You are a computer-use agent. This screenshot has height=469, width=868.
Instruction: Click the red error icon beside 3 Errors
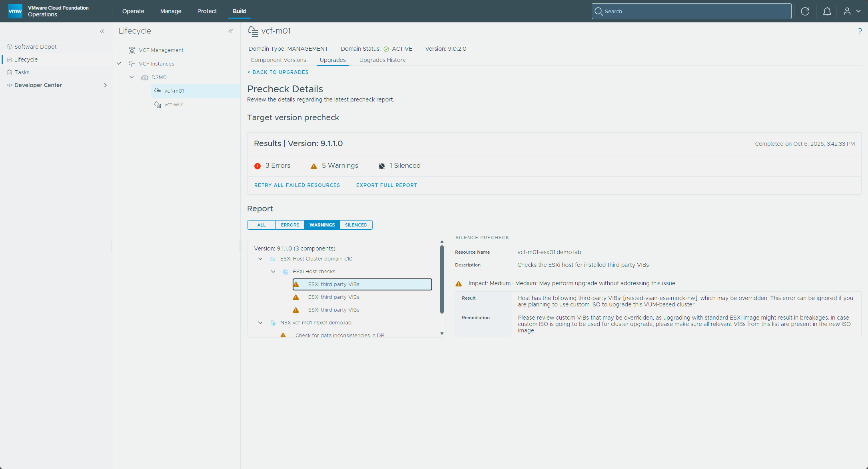257,166
